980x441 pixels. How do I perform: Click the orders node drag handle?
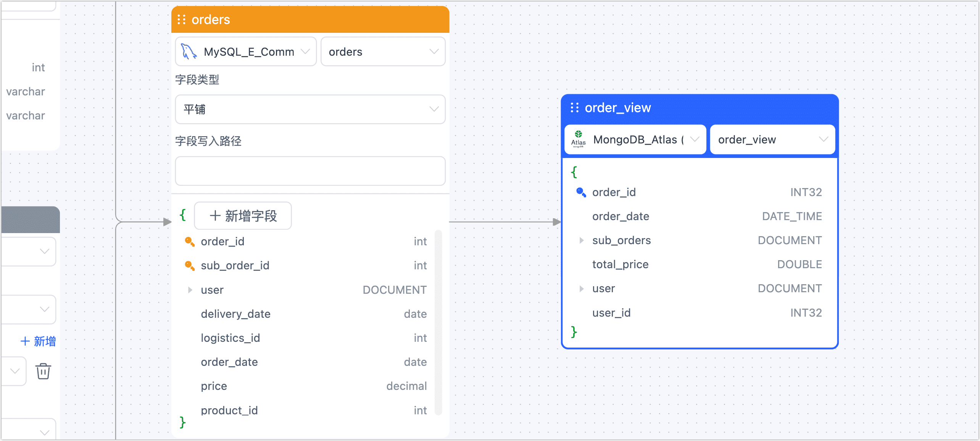point(182,19)
